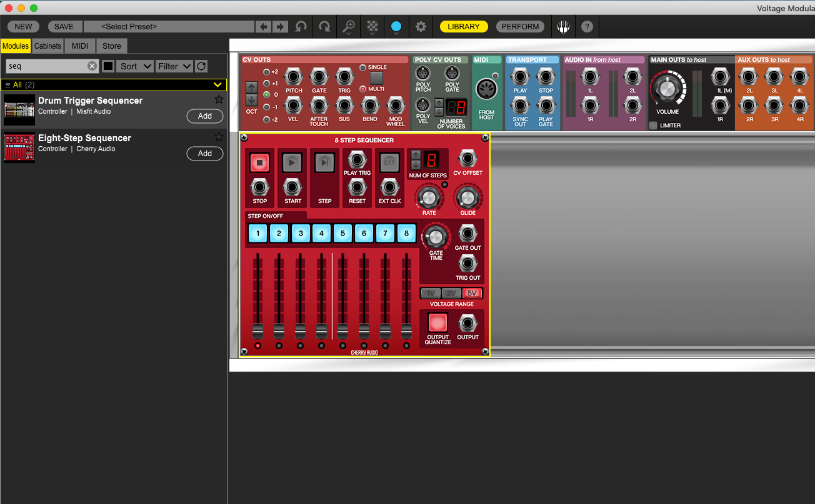Enable the LIMITER checkbox
815x504 pixels.
pyautogui.click(x=653, y=125)
